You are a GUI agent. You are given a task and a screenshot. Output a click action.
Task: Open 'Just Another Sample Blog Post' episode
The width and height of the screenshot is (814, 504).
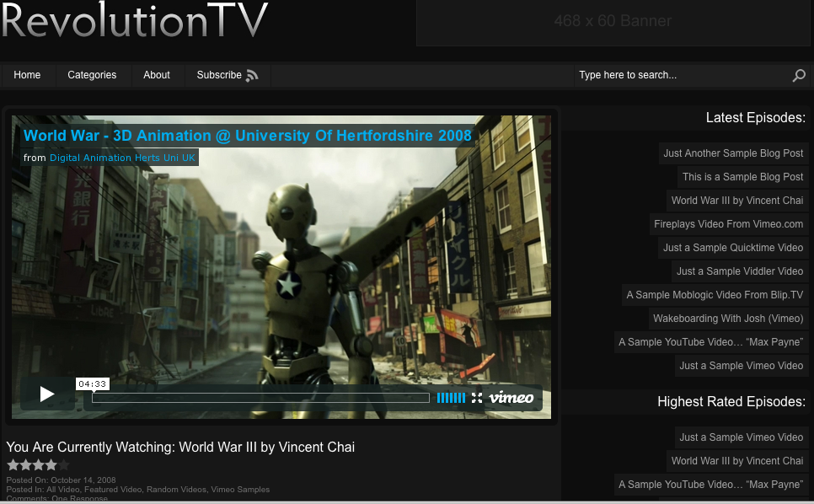(x=733, y=153)
